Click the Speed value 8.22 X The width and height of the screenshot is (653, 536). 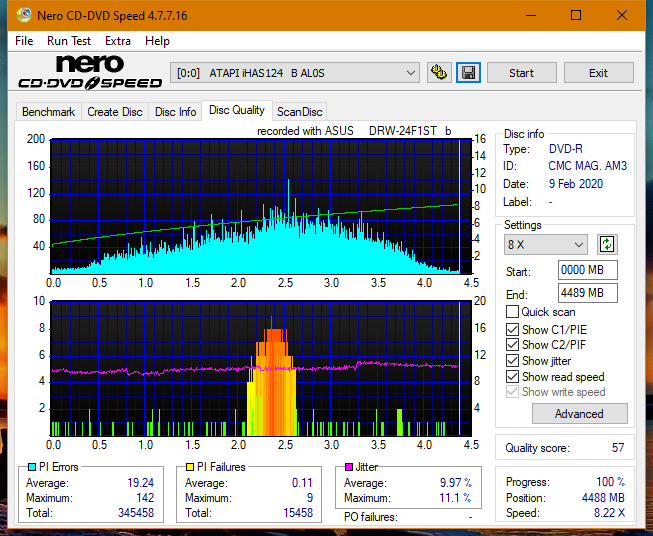tap(609, 513)
